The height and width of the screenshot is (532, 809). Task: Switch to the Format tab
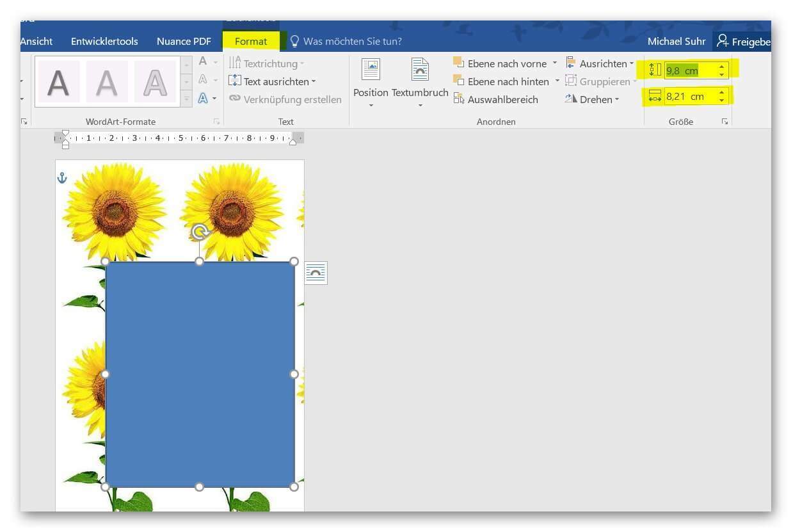(251, 41)
